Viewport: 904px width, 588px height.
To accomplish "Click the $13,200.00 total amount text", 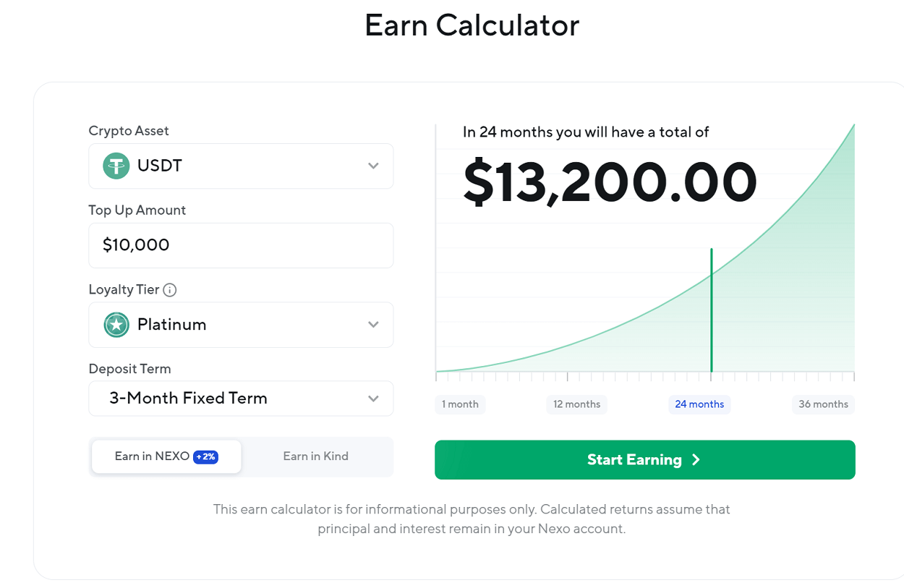I will coord(610,182).
